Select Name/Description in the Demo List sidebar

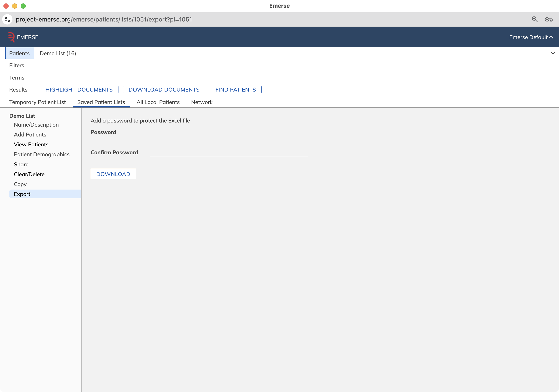36,125
